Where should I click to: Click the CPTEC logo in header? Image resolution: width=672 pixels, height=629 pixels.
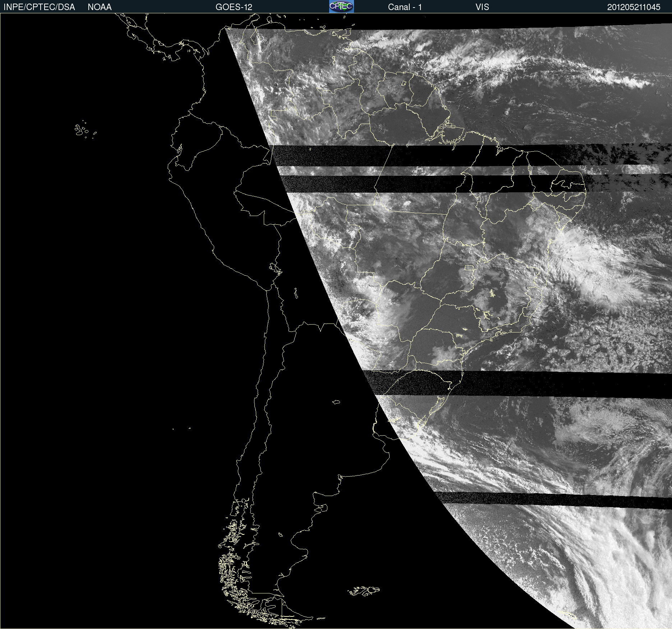[x=341, y=6]
